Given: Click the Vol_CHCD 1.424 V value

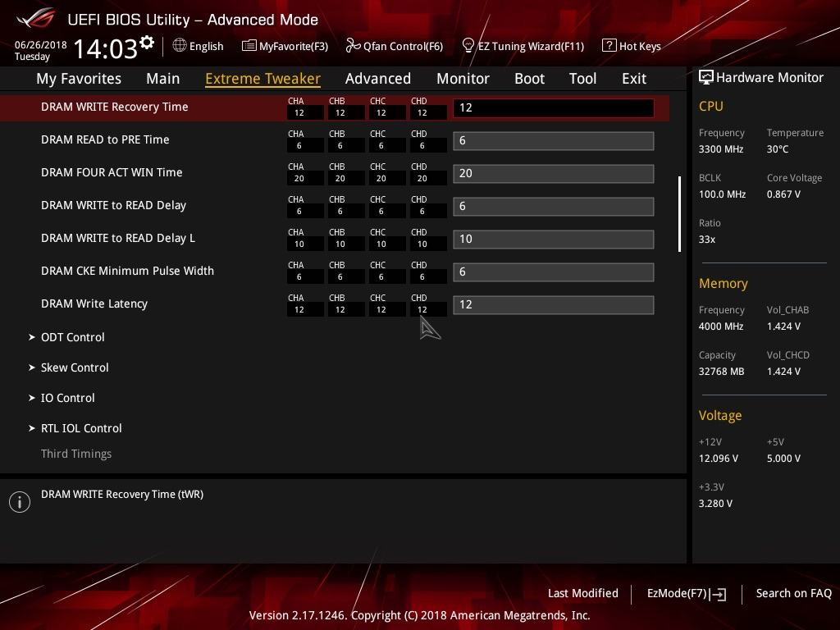Looking at the screenshot, I should 783,372.
